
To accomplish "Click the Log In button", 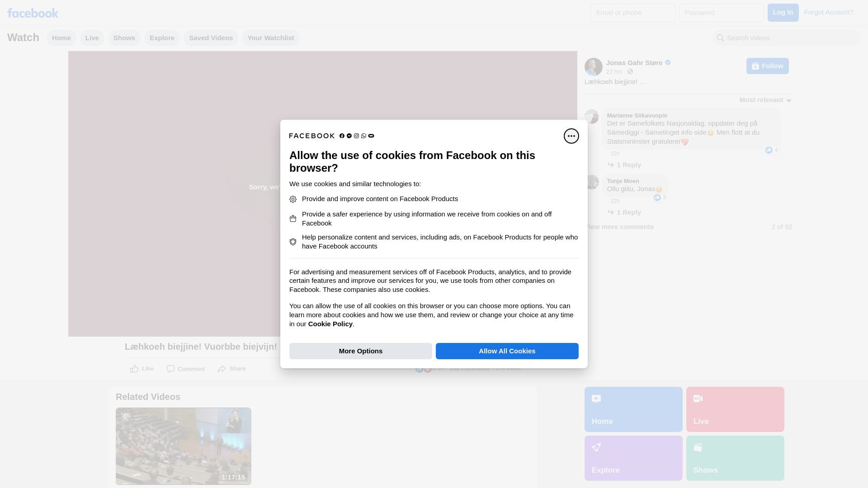I will [x=783, y=13].
